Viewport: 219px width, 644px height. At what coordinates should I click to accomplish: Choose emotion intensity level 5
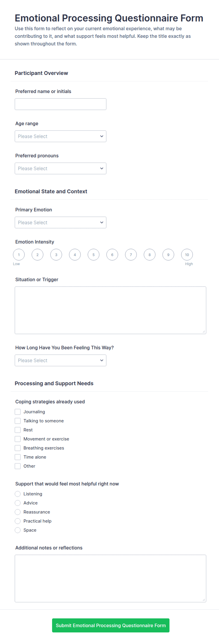[x=93, y=254]
